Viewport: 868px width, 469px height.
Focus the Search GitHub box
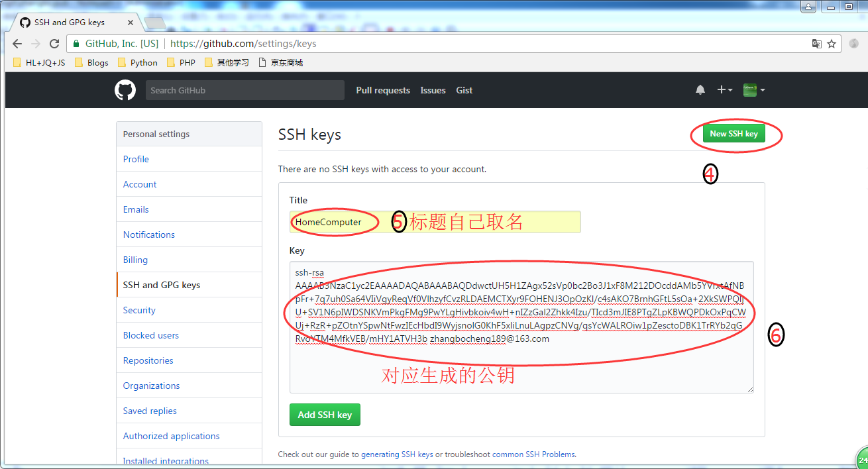pos(245,90)
